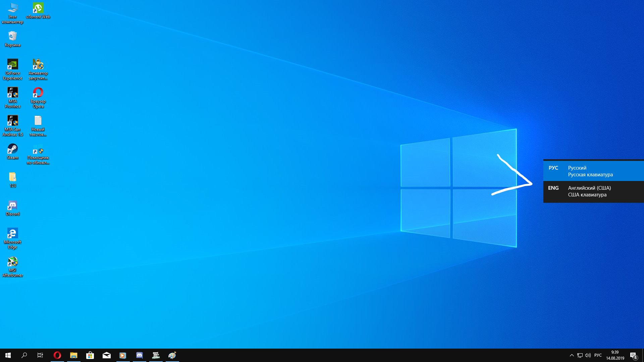Viewport: 644px width, 362px height.
Task: Launch MTA San Andreas 1.5
Action: coord(12,125)
